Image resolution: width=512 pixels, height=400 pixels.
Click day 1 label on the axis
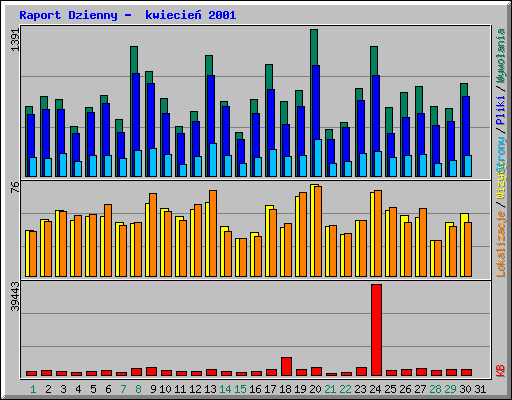33,389
